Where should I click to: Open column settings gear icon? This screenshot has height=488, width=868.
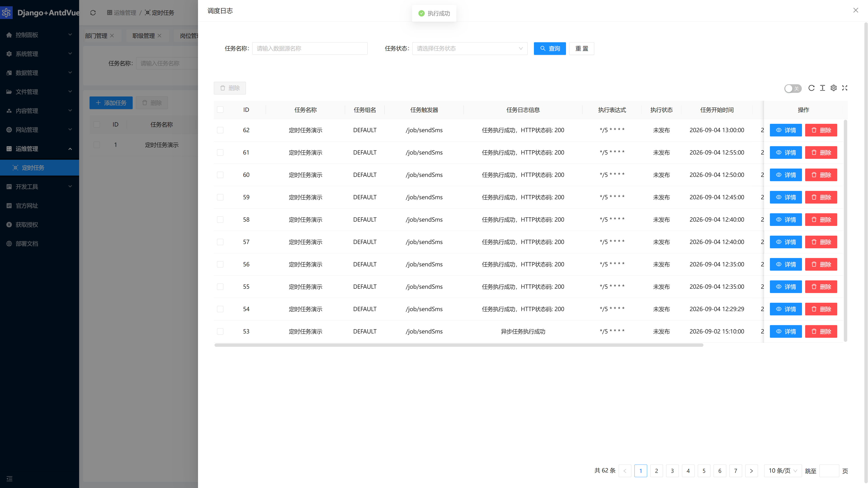(x=834, y=88)
